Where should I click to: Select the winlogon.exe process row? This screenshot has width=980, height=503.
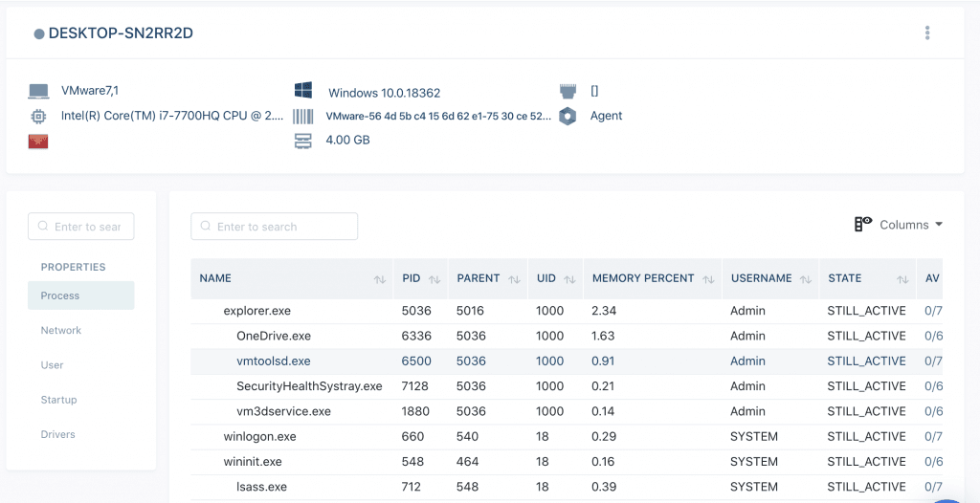coord(567,437)
